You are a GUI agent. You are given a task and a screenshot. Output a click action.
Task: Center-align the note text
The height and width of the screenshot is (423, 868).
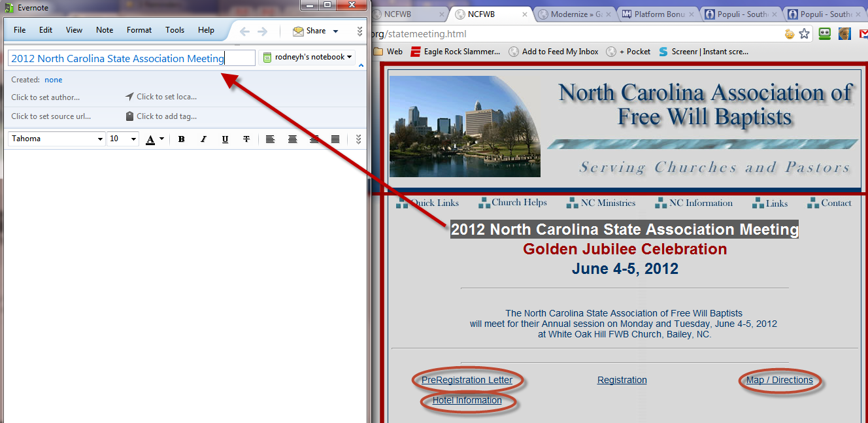[292, 139]
